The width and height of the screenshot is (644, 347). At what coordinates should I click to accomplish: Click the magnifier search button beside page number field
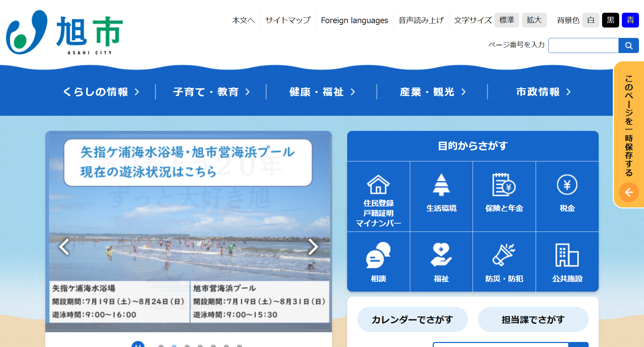629,46
